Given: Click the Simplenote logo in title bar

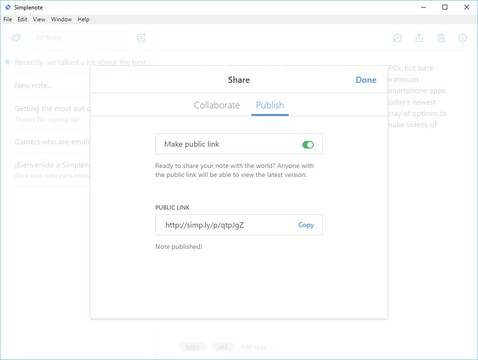Looking at the screenshot, I should pos(8,7).
